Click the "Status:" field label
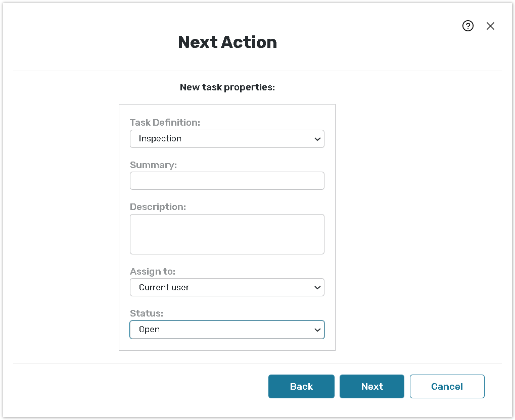 coord(147,313)
